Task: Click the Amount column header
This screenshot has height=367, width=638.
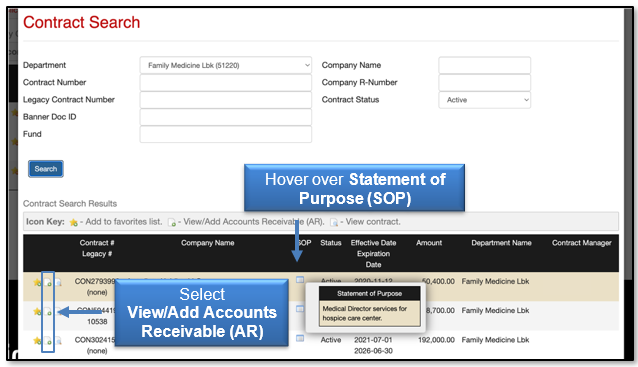Action: (429, 243)
